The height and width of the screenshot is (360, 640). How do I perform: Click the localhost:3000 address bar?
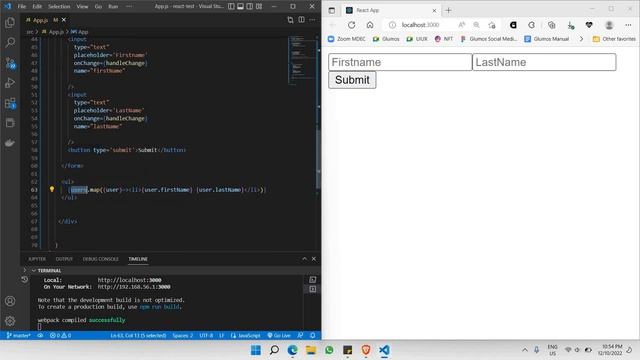420,25
